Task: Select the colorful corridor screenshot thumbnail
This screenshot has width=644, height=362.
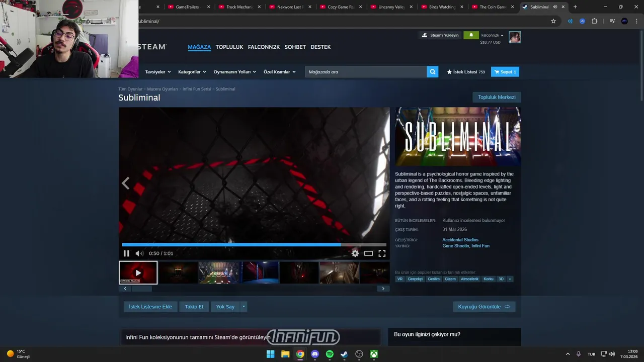Action: (218, 273)
